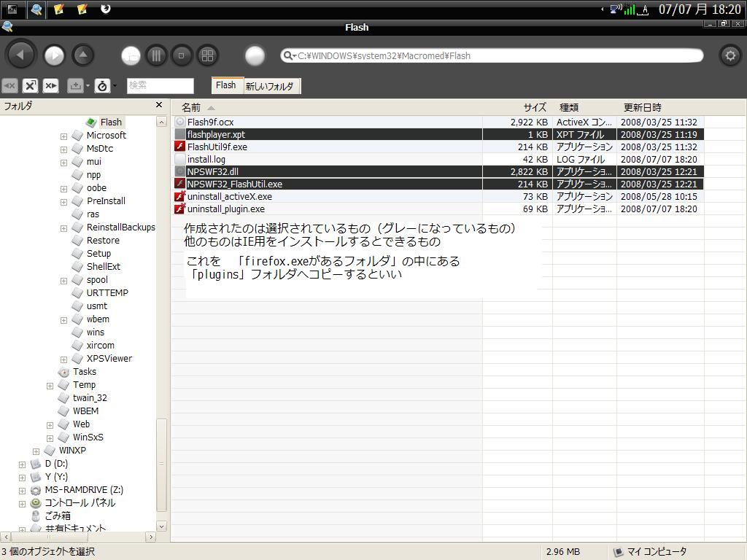Click the green signal-bars tray icon
The image size is (747, 560).
(x=630, y=9)
